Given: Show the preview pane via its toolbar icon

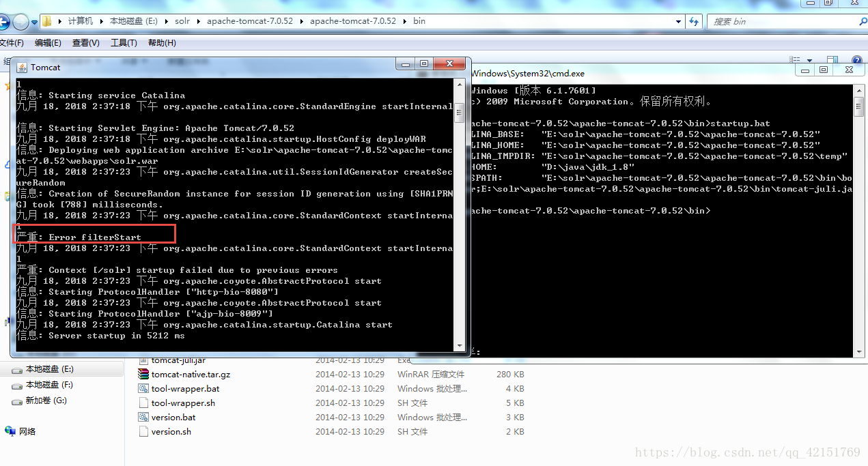Looking at the screenshot, I should click(832, 59).
